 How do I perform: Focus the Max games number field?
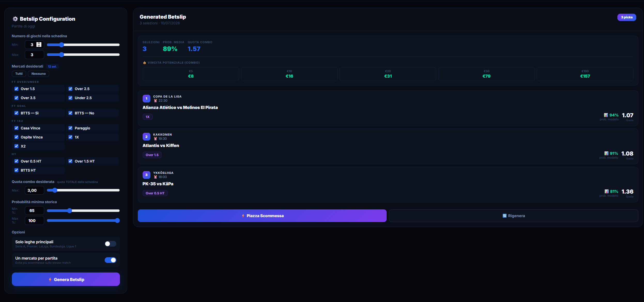(x=34, y=55)
